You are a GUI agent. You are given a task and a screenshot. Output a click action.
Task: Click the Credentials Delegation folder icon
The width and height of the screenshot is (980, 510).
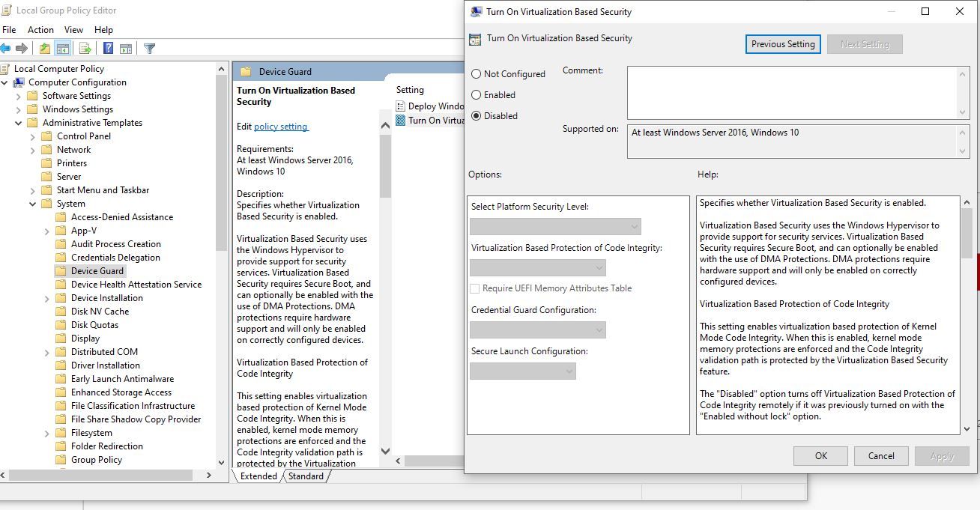click(x=61, y=258)
